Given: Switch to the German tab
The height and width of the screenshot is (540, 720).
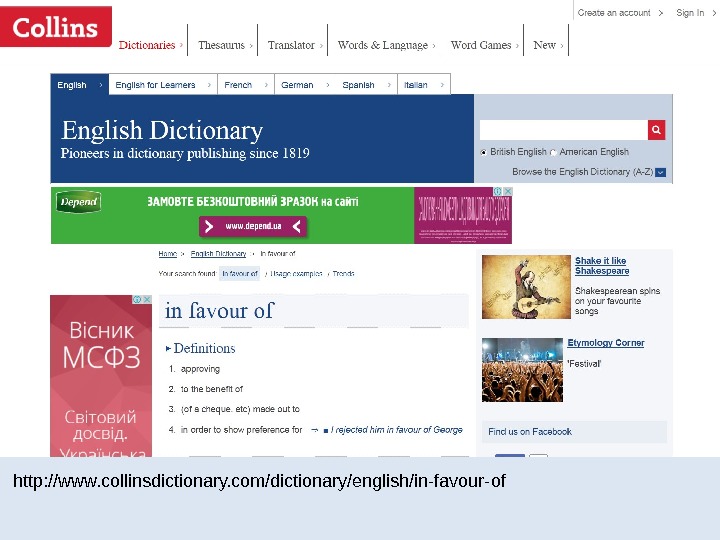Looking at the screenshot, I should click(305, 85).
